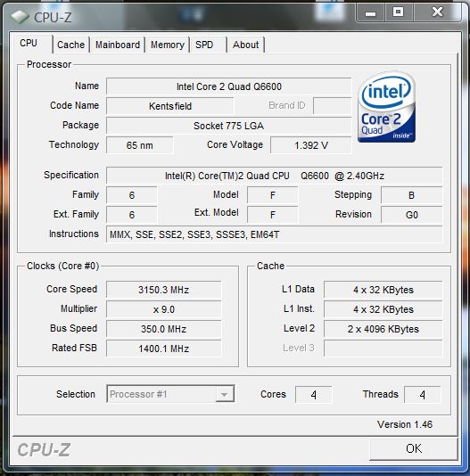The image size is (470, 476).
Task: Open the About tab
Action: [246, 45]
